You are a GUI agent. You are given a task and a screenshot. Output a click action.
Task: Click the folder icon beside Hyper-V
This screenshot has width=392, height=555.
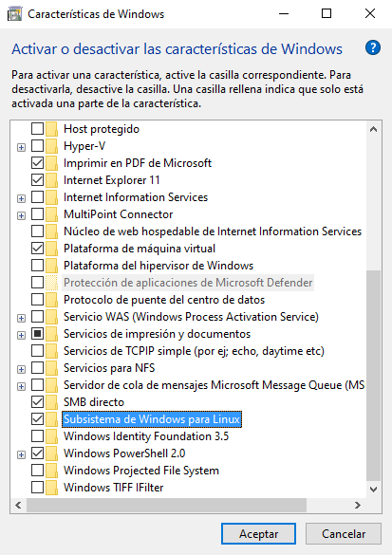pyautogui.click(x=51, y=146)
